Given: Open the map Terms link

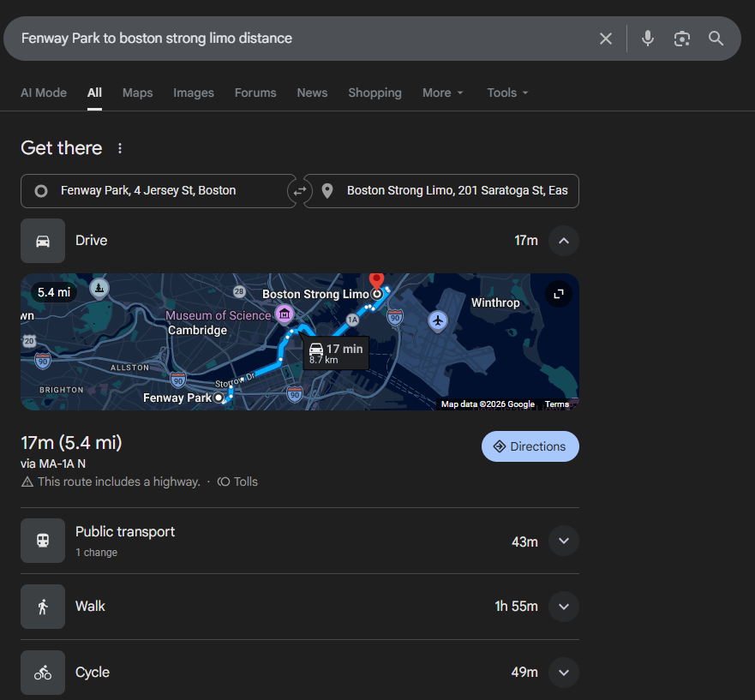Looking at the screenshot, I should pyautogui.click(x=557, y=404).
